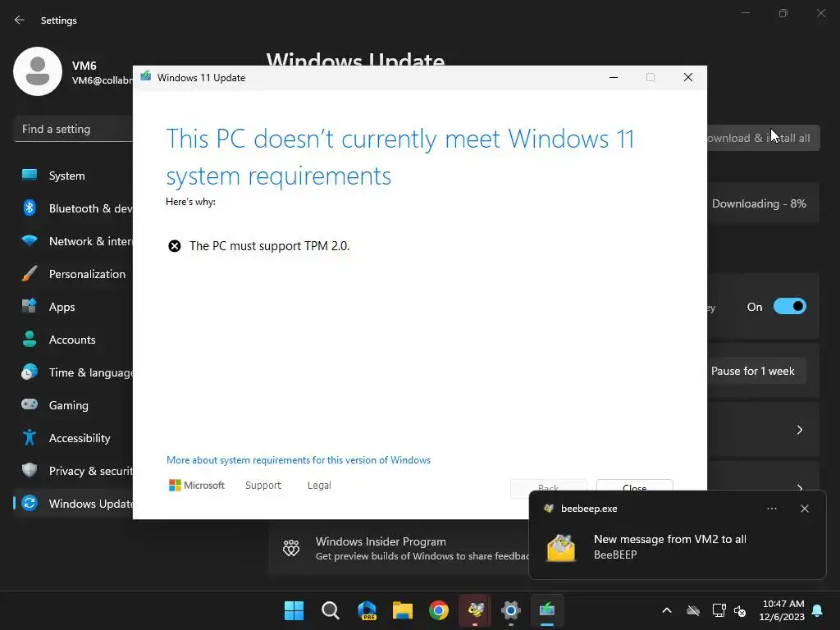Open the Windows Start menu
Screen dimensions: 840x630
(x=294, y=610)
